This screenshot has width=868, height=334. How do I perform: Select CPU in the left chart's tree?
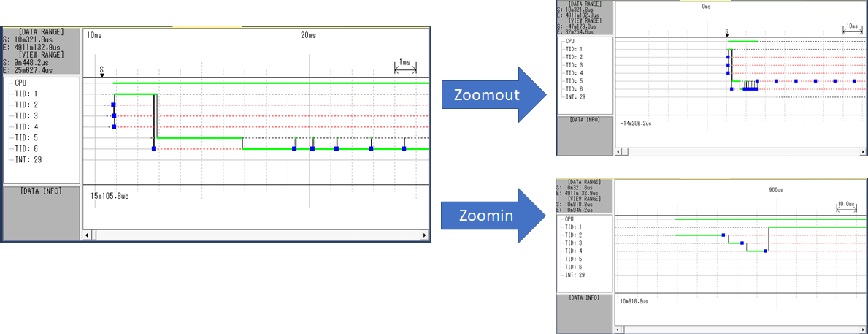pos(20,83)
